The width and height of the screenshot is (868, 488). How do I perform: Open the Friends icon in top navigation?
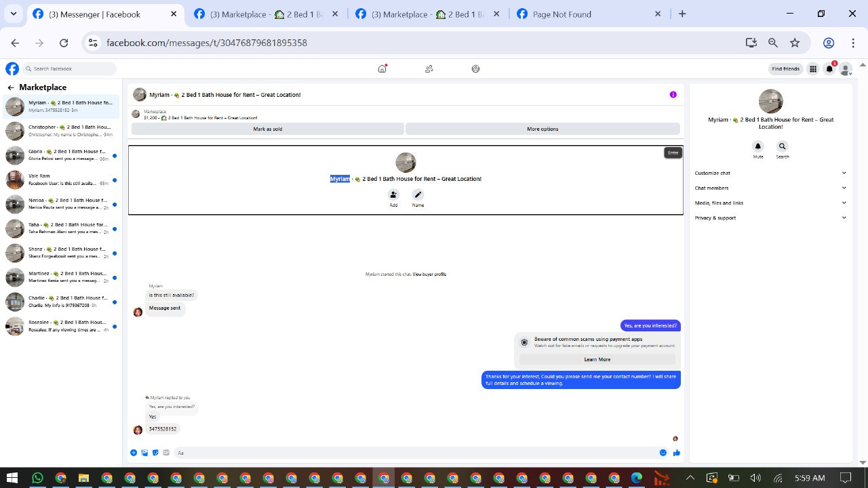429,68
